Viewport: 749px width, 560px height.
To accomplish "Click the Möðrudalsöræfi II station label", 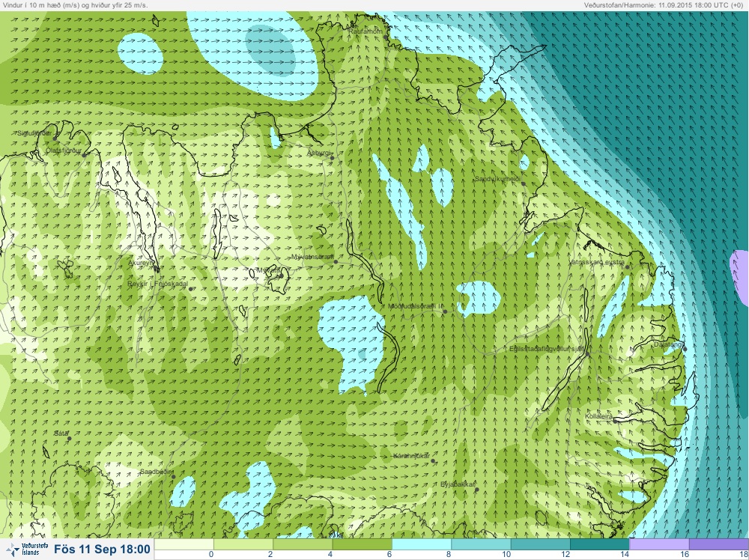I will click(415, 306).
